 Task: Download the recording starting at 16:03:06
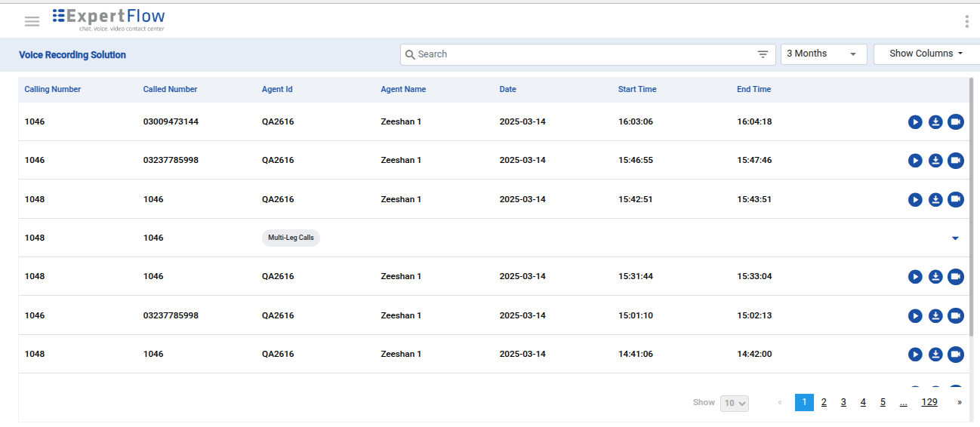pos(935,122)
